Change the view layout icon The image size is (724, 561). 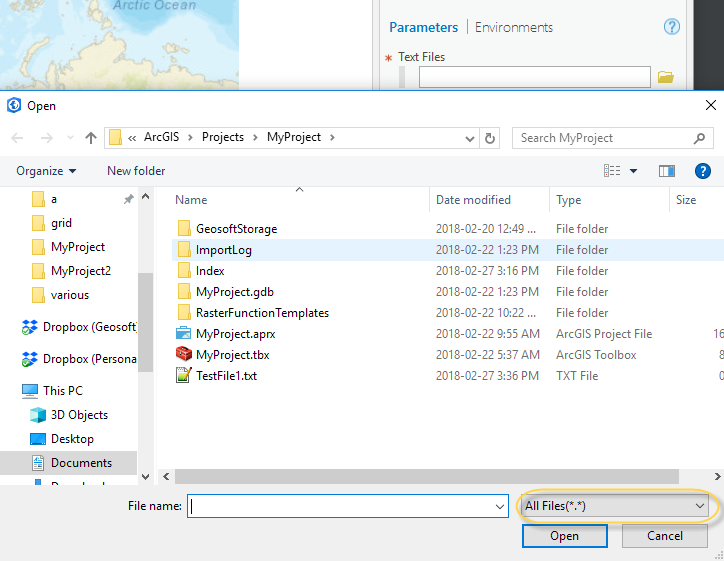click(612, 171)
